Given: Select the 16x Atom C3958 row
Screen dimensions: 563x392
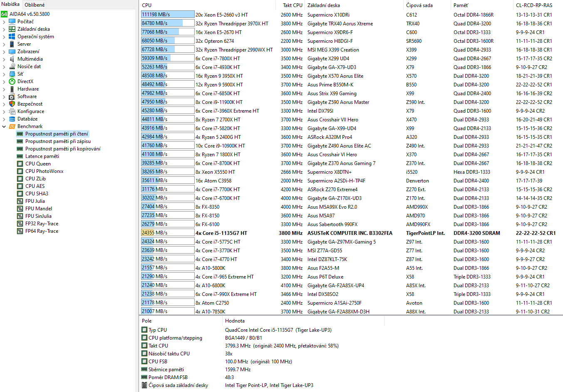Looking at the screenshot, I should [x=351, y=181].
